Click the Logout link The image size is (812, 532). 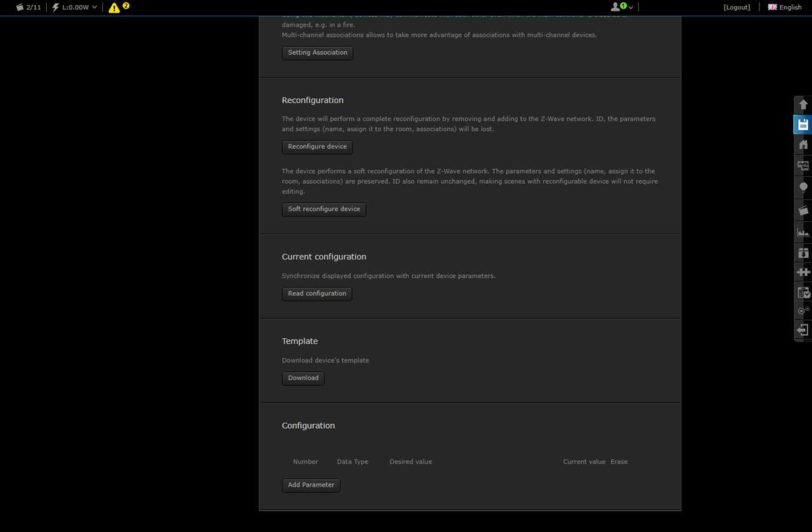point(736,8)
